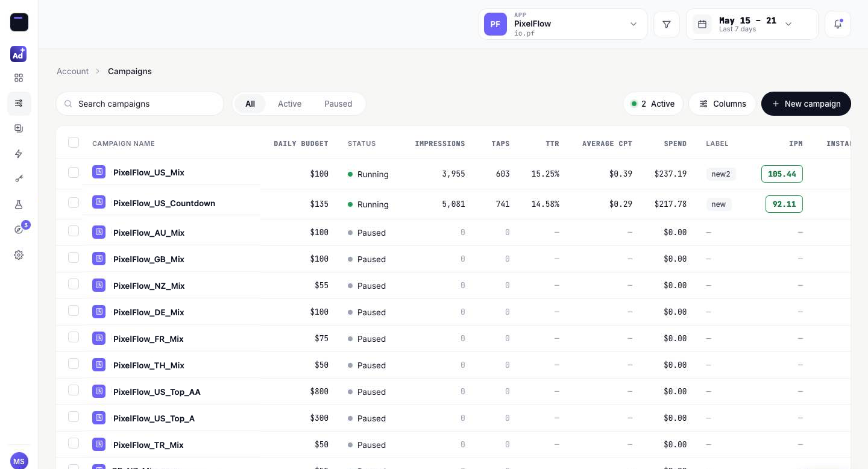Image resolution: width=868 pixels, height=469 pixels.
Task: Click the PF app avatar badge
Action: tap(495, 24)
